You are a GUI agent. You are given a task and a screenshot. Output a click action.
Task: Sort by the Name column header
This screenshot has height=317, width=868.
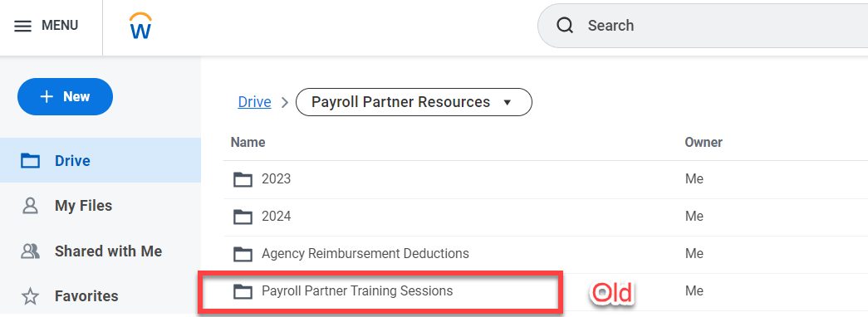(x=248, y=142)
